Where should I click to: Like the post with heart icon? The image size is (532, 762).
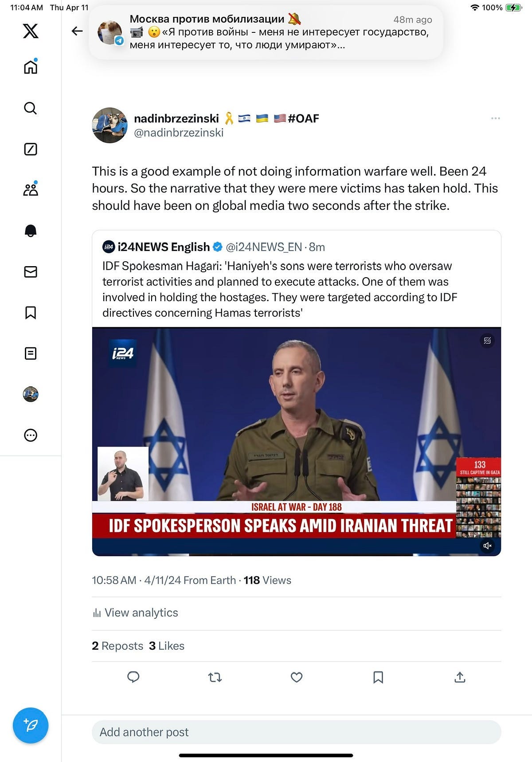[x=297, y=677]
